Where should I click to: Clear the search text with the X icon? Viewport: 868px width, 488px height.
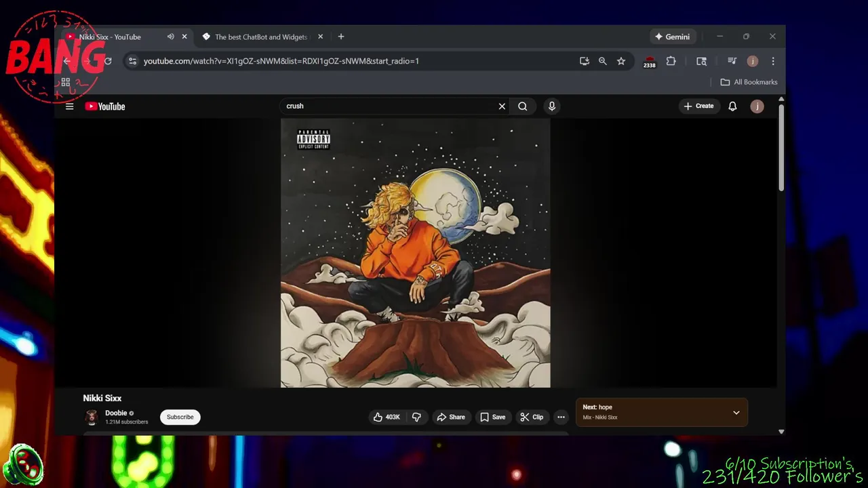(502, 106)
